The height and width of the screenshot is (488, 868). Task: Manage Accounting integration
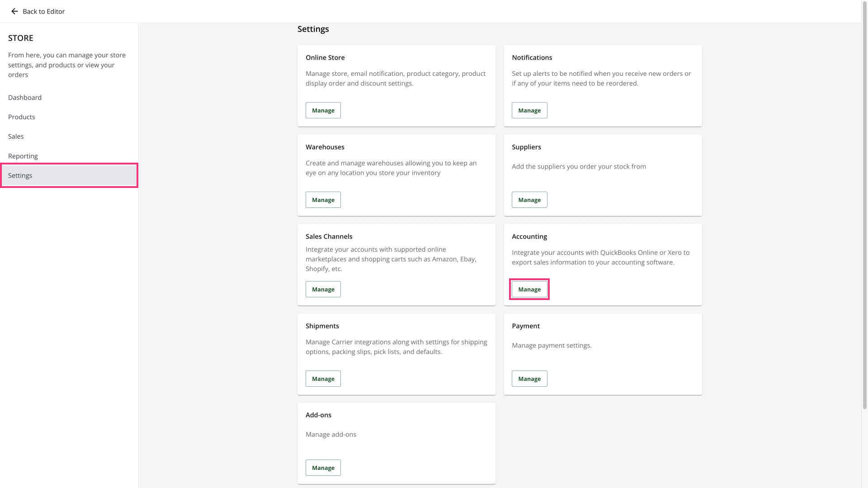coord(529,289)
